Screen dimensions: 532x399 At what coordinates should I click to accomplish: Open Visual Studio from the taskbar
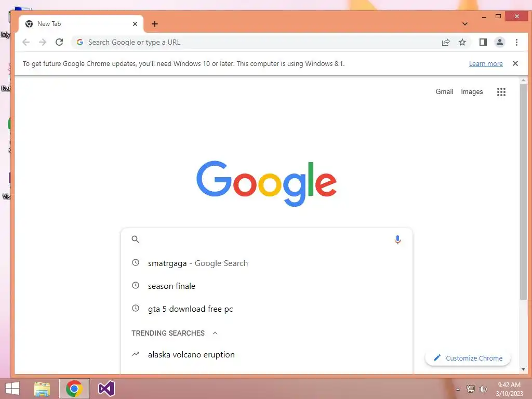[106, 389]
